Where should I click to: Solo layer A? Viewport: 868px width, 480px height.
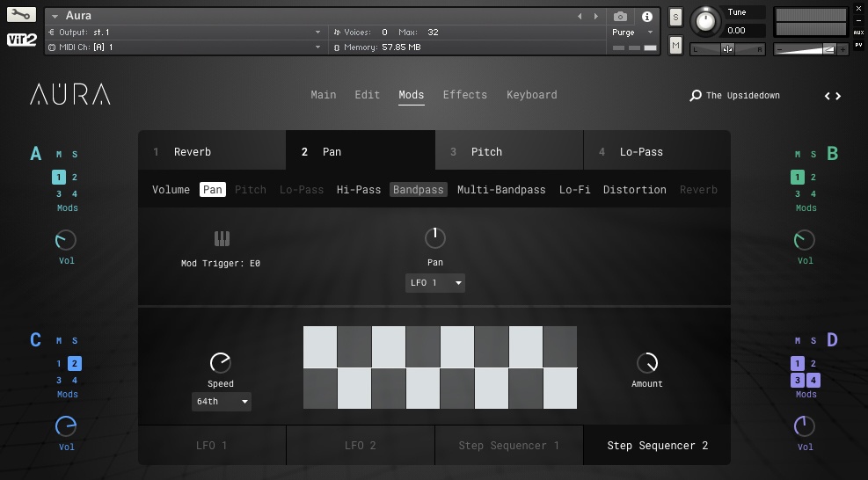point(75,155)
